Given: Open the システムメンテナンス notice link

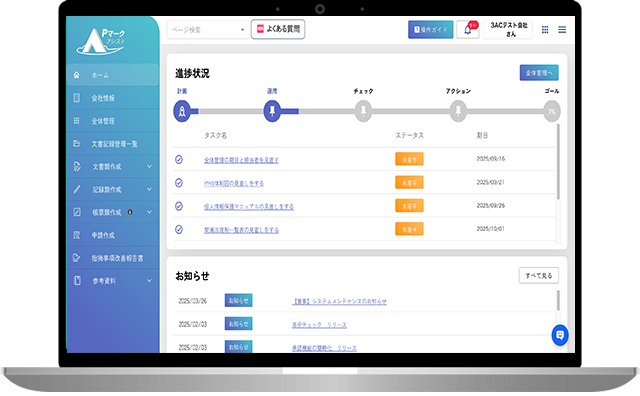Looking at the screenshot, I should click(339, 301).
